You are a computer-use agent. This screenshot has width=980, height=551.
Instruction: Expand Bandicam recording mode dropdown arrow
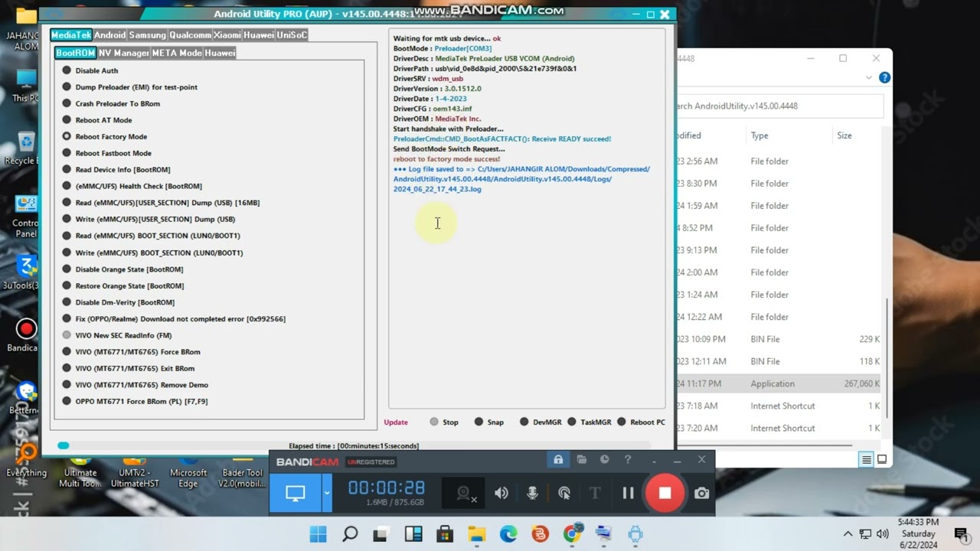point(327,494)
